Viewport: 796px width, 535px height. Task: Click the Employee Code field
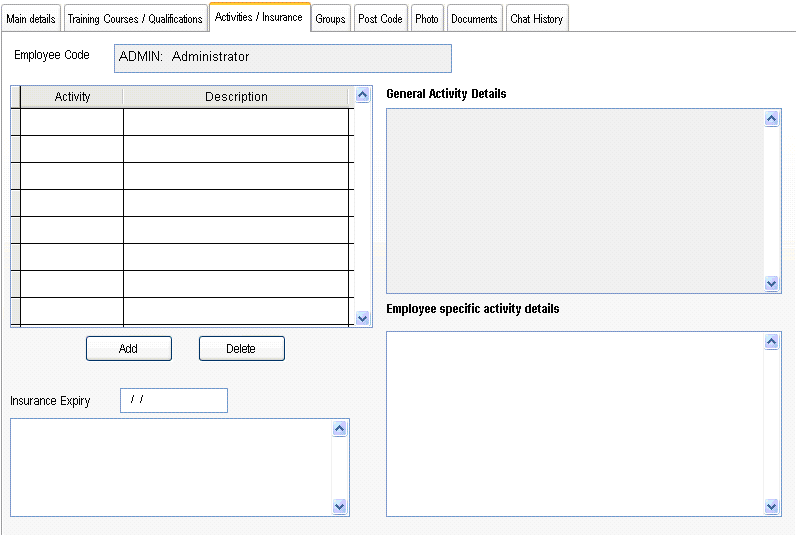click(x=282, y=58)
